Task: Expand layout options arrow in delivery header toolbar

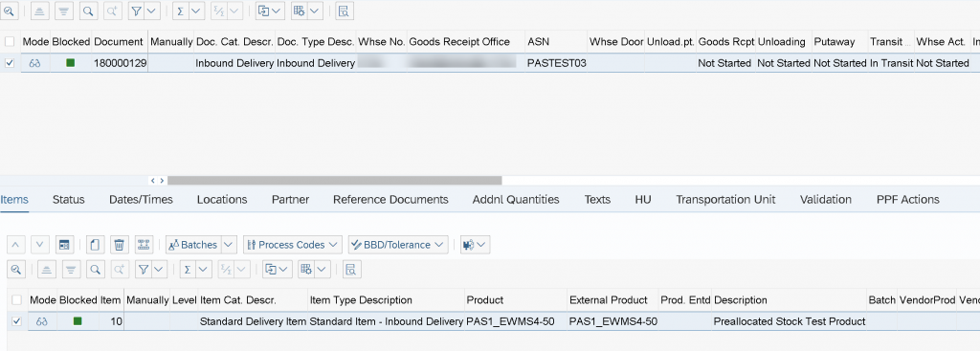Action: 315,11
